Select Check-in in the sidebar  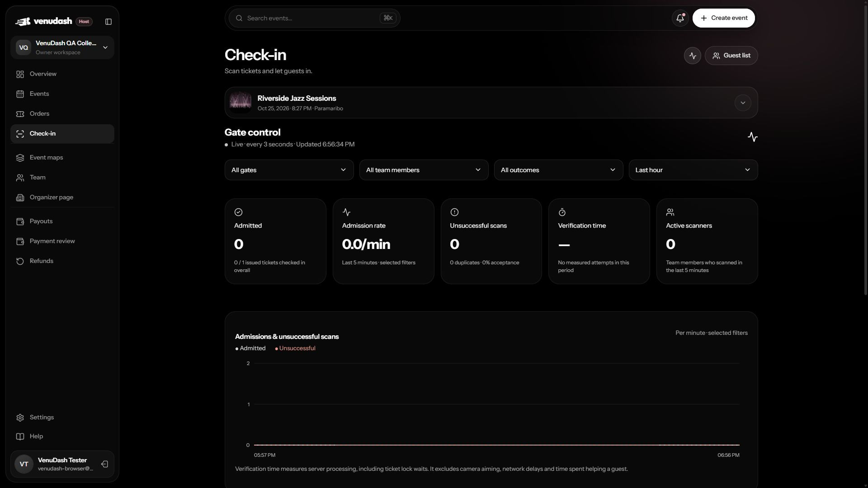coord(62,134)
